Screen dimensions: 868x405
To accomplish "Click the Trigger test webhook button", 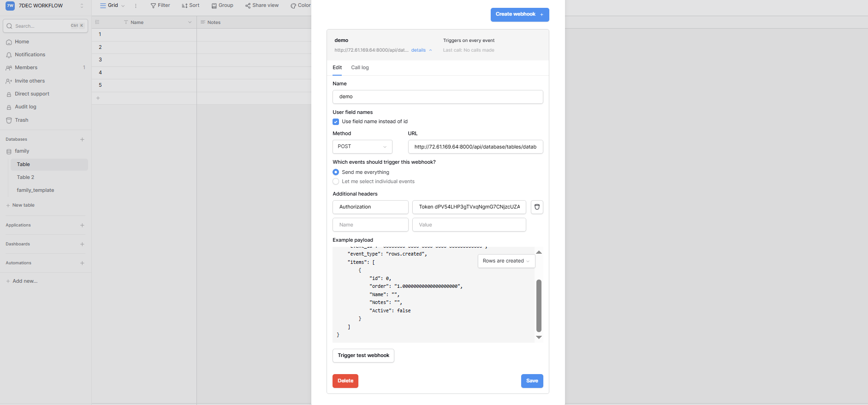I will [x=363, y=356].
